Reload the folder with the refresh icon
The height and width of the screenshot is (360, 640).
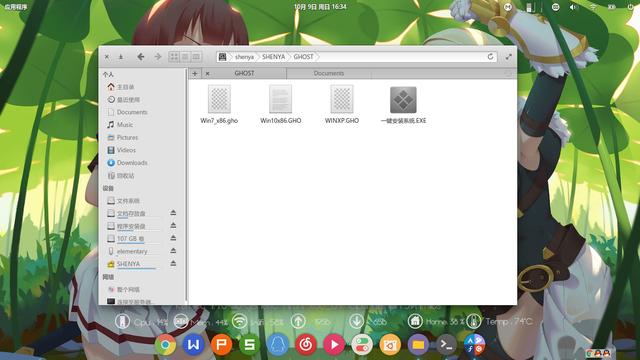(490, 57)
